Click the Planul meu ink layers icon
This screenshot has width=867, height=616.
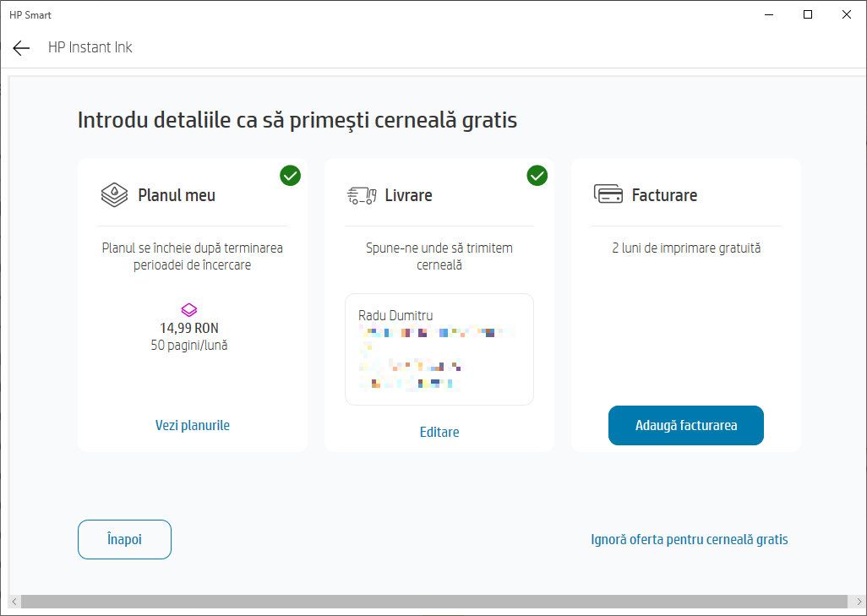click(114, 195)
